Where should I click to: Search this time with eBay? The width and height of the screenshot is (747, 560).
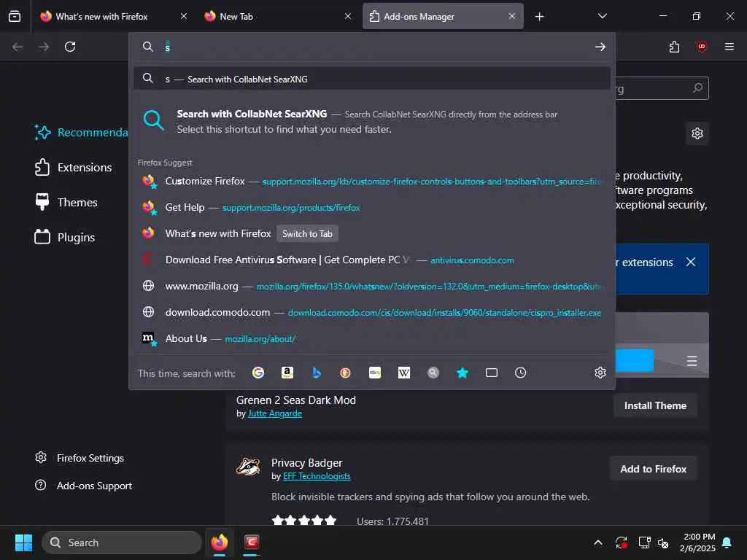point(375,373)
